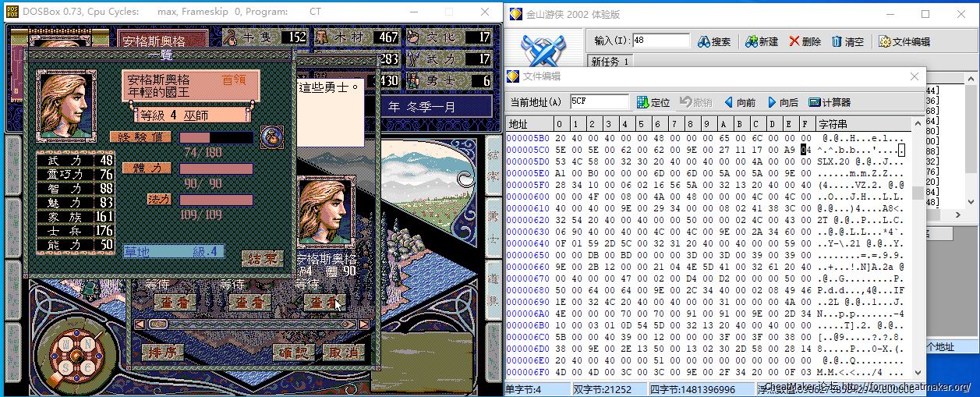Click the middle 查看 button
Viewport: 980px width, 397px height.
[249, 302]
